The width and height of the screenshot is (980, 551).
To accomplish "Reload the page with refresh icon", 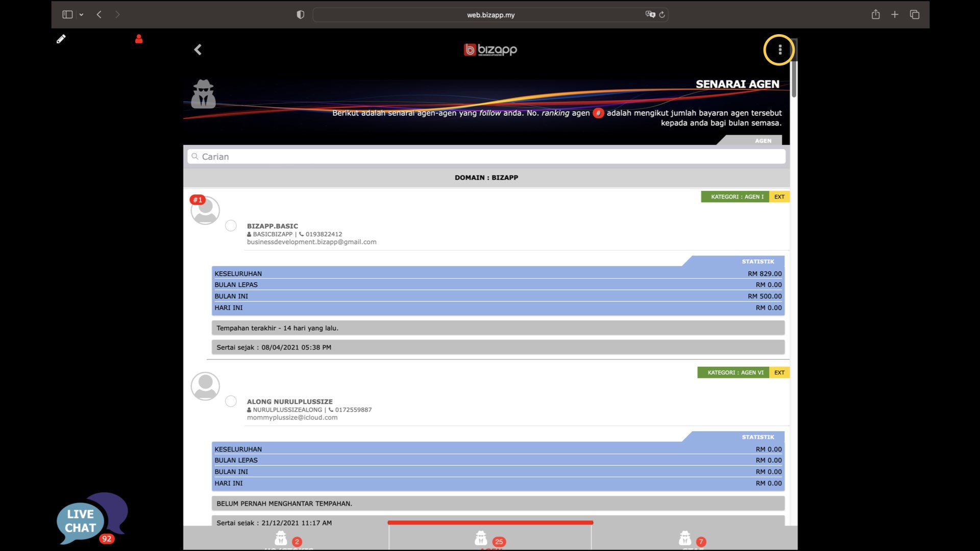I will (x=662, y=14).
